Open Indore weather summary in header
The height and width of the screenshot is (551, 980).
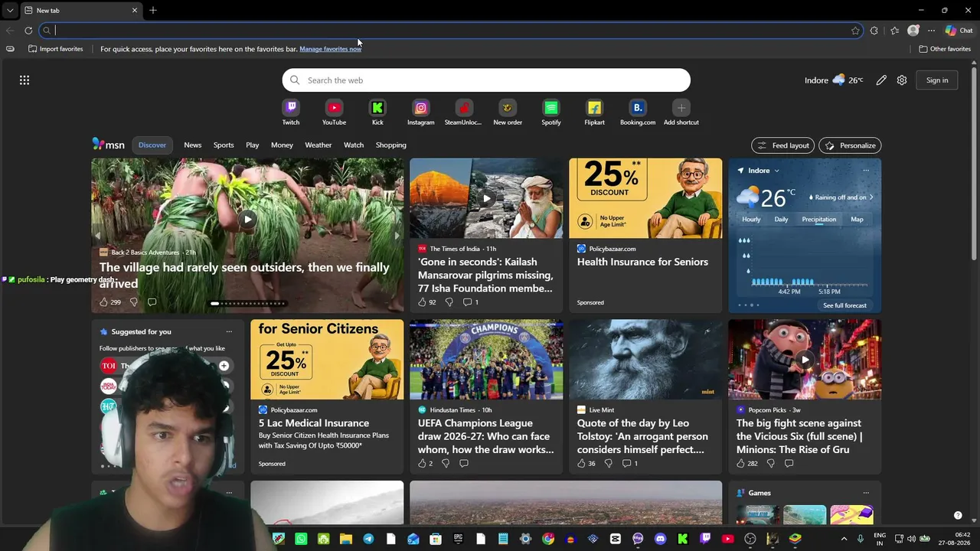click(834, 80)
